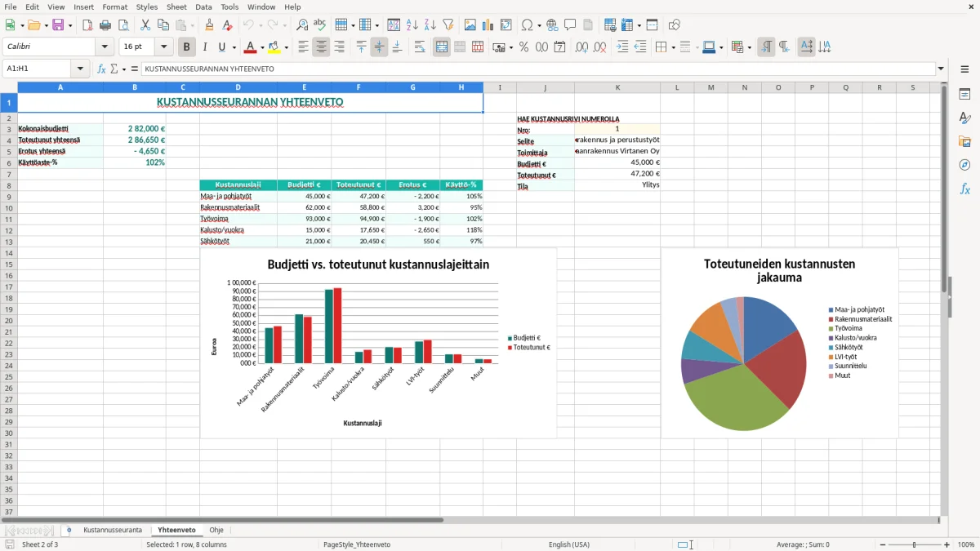Click the Copy icon
Screen dimensions: 980x551
coord(163,25)
